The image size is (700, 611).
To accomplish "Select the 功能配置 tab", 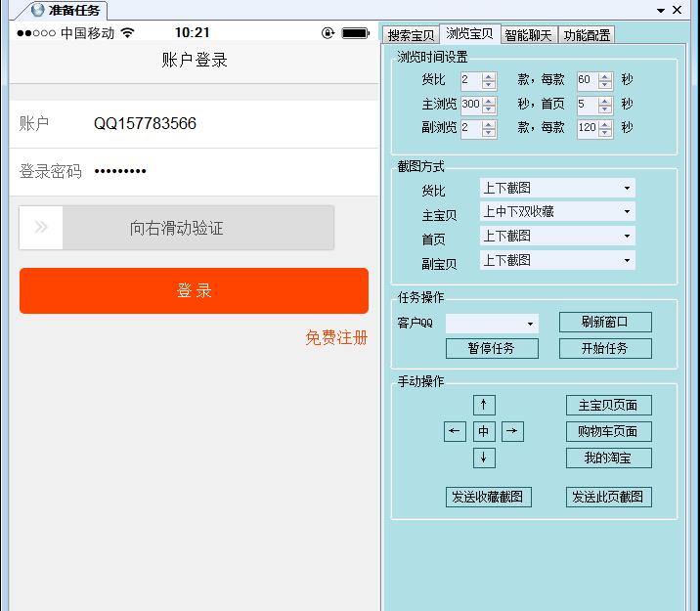I will [587, 35].
